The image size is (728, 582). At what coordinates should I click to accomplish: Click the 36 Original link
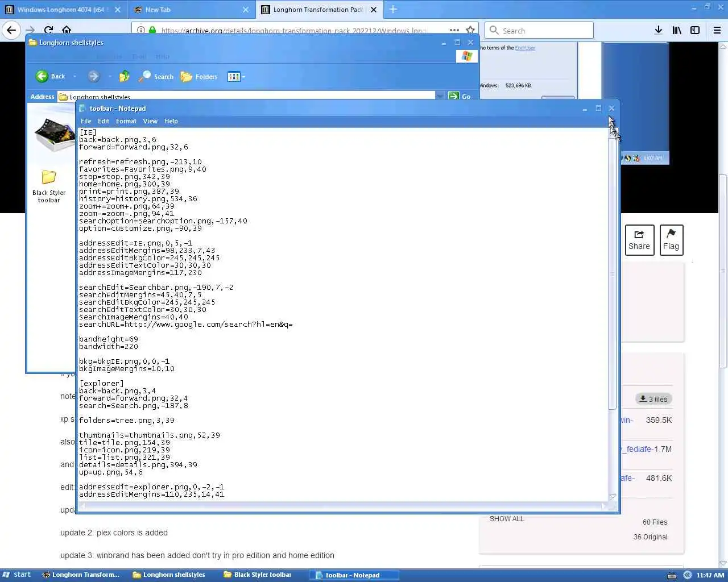pos(651,537)
